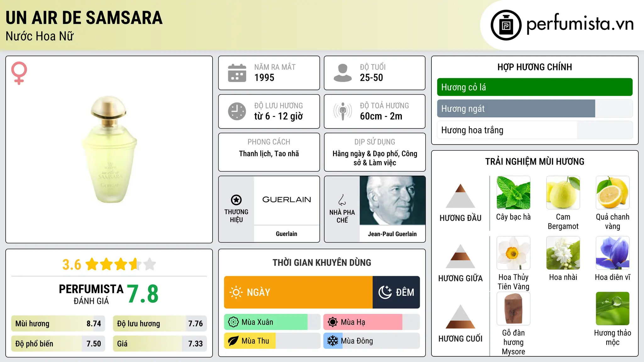Select the Hoa Thủy Tiên Vàng image
Image resolution: width=644 pixels, height=362 pixels.
pyautogui.click(x=514, y=253)
